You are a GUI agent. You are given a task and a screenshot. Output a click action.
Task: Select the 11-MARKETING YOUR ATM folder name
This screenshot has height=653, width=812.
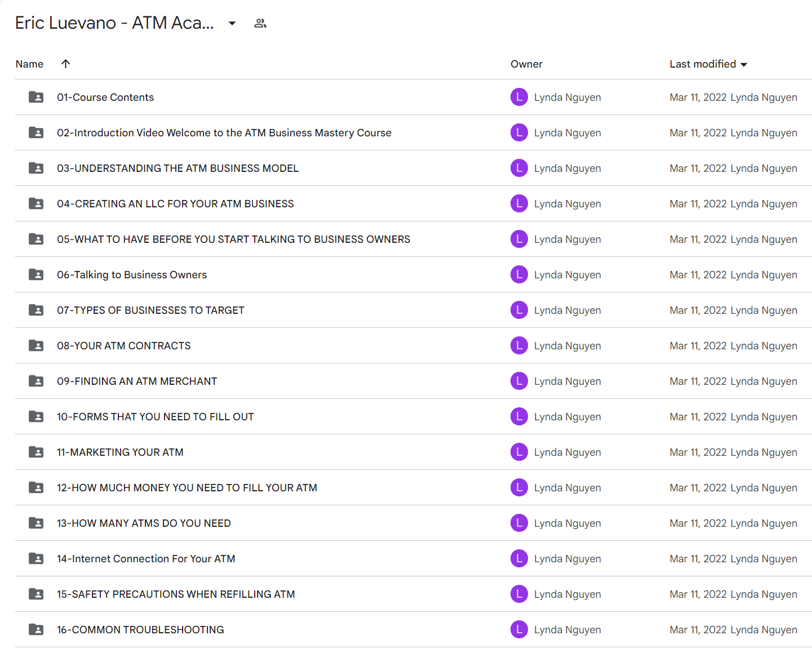tap(120, 452)
